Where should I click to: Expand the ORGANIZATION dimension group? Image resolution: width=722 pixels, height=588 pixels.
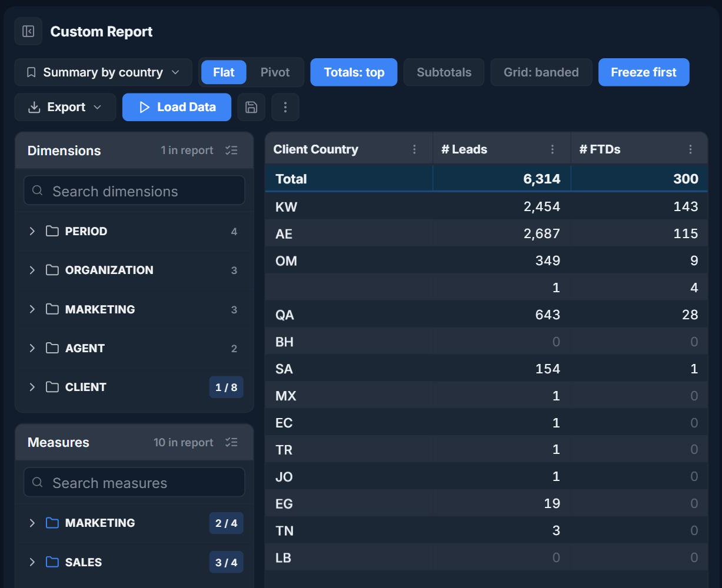coord(32,270)
